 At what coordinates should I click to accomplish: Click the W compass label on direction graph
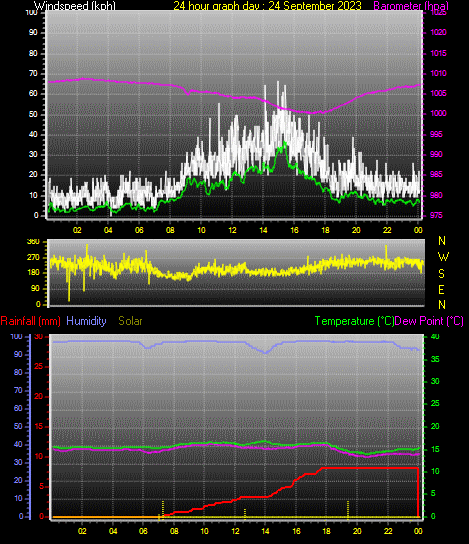coord(443,257)
